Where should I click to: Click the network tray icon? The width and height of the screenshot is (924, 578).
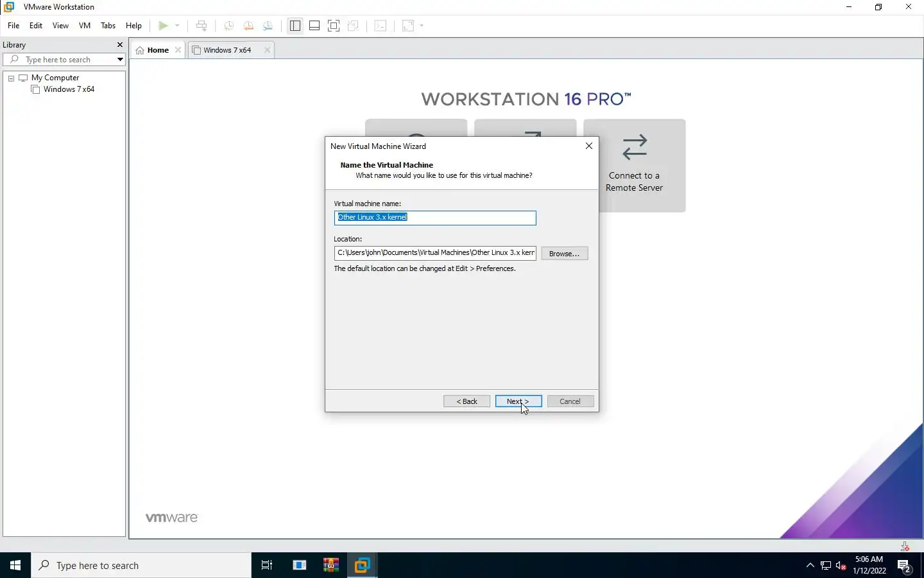tap(826, 566)
